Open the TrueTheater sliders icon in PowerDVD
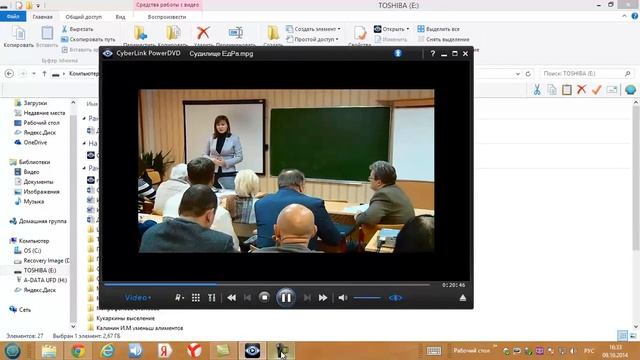Viewport: 640px width, 360px height. (x=211, y=298)
